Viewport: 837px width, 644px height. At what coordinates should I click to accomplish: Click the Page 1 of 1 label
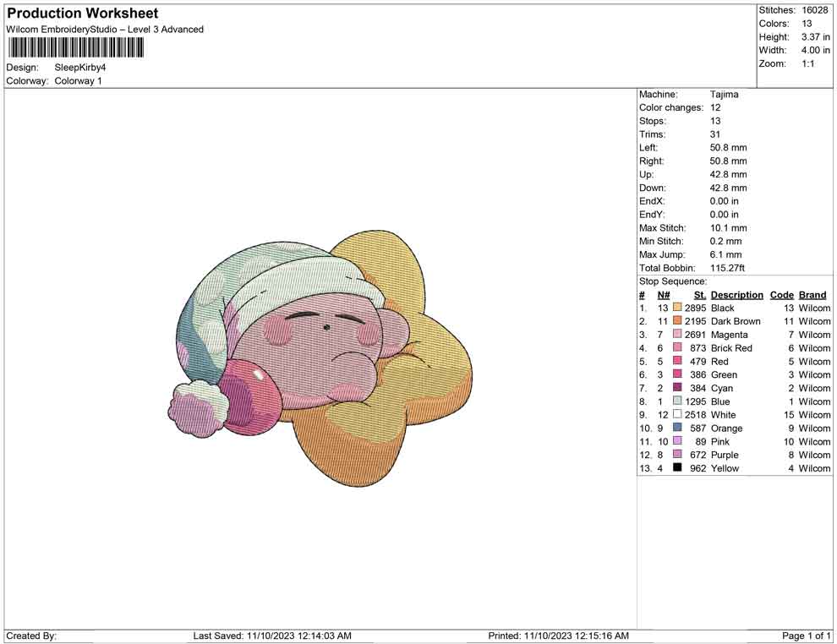[x=805, y=636]
